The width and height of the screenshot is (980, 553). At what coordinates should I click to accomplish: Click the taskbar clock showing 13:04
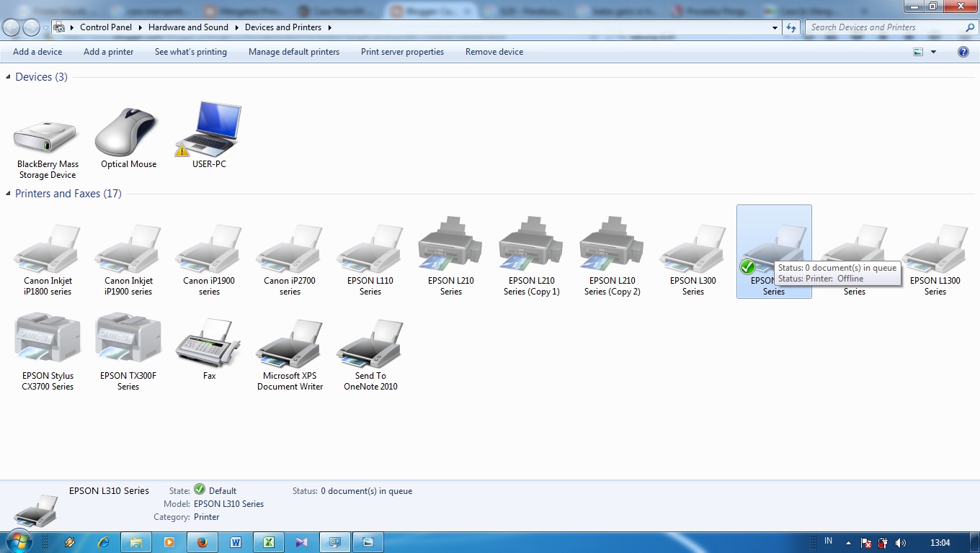940,543
